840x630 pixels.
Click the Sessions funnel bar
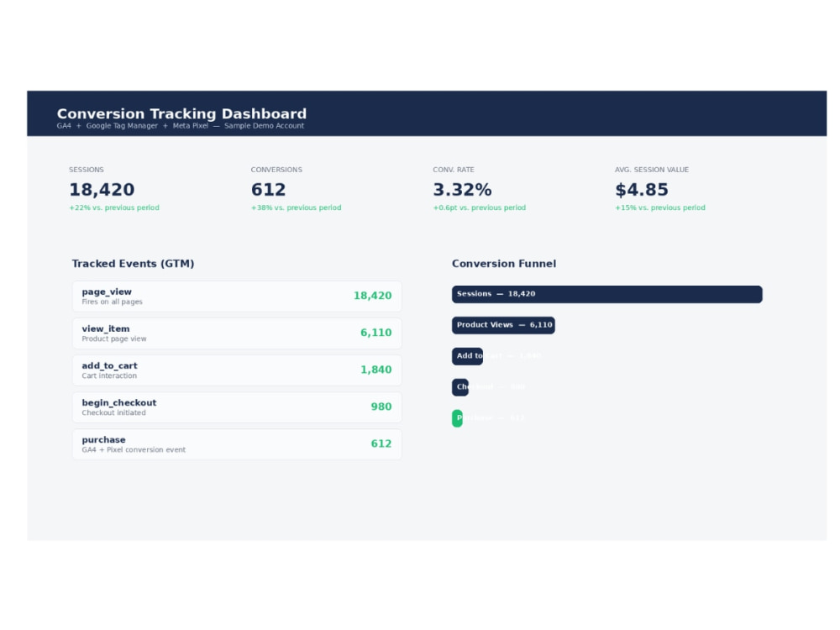(x=607, y=294)
